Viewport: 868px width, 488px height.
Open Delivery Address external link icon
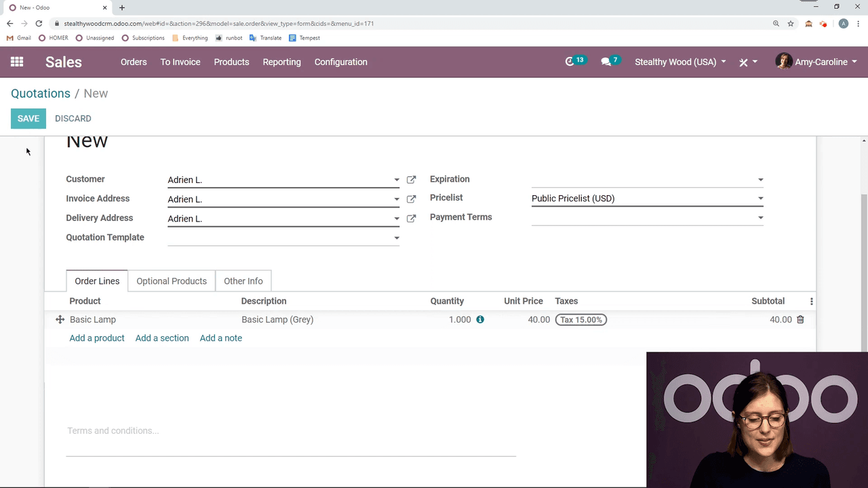click(x=411, y=219)
